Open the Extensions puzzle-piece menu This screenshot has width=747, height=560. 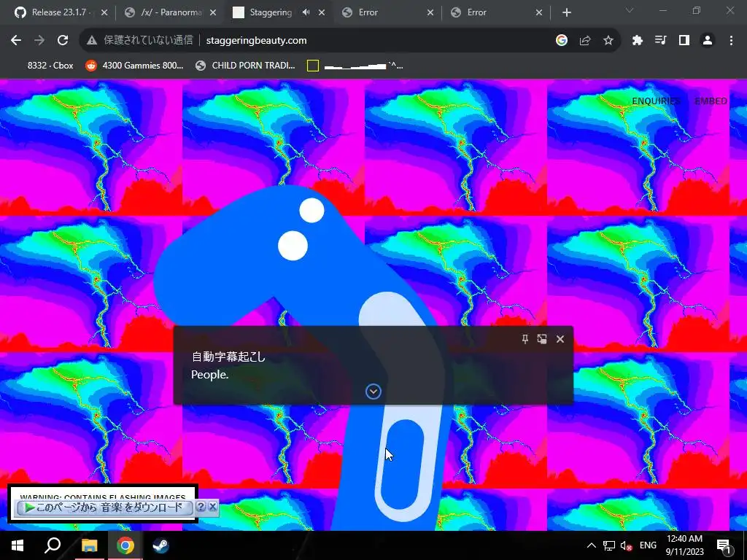click(x=637, y=41)
